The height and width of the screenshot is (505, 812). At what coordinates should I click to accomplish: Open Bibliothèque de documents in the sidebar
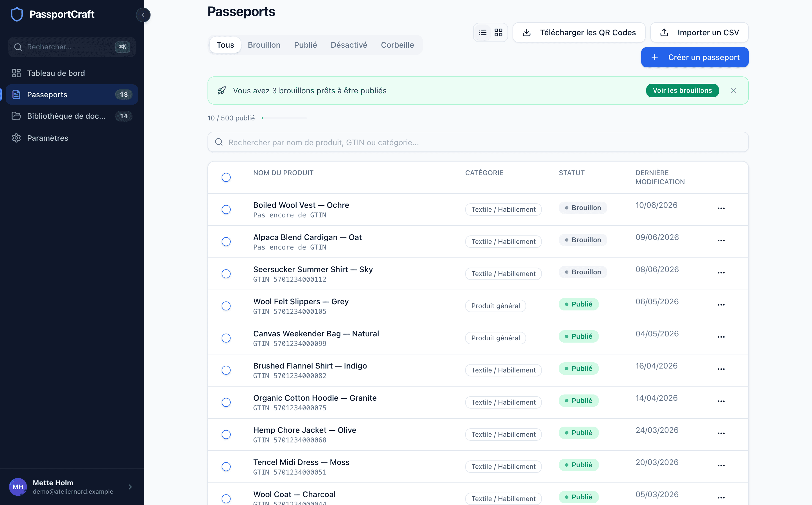[x=72, y=116]
